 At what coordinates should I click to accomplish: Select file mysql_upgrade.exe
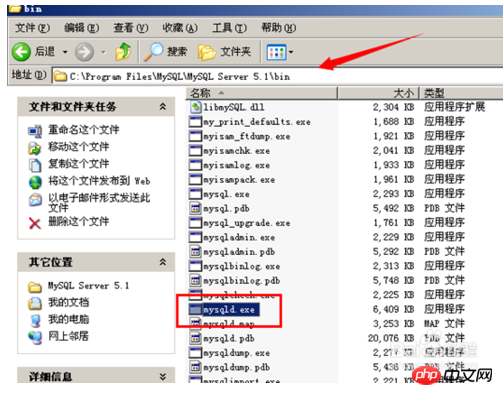(247, 223)
